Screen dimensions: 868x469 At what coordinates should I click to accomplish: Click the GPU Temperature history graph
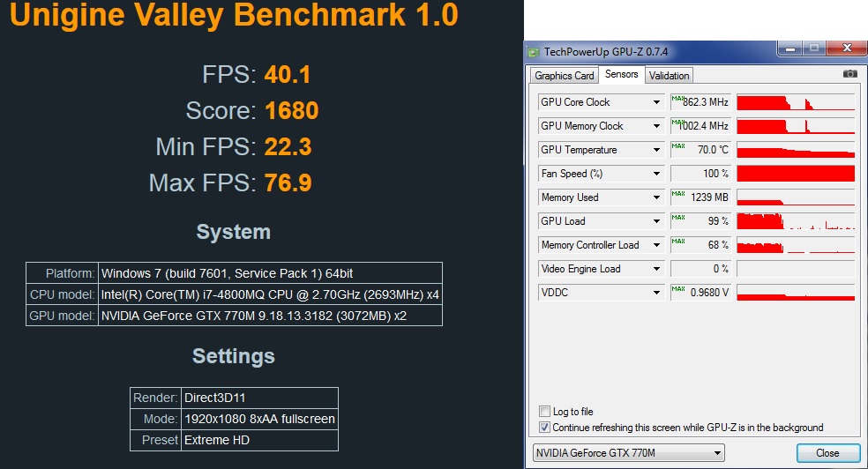pyautogui.click(x=796, y=150)
